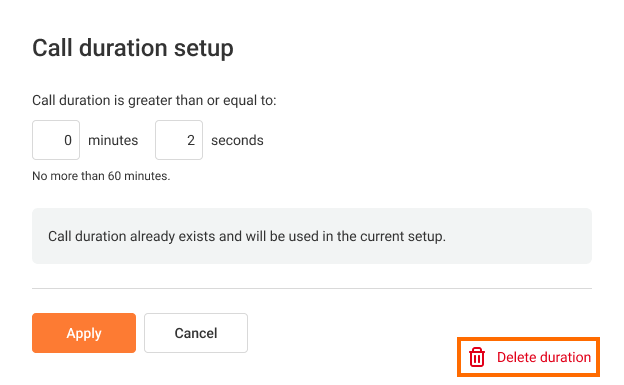
Task: Click the "minutes" label text
Action: point(113,140)
